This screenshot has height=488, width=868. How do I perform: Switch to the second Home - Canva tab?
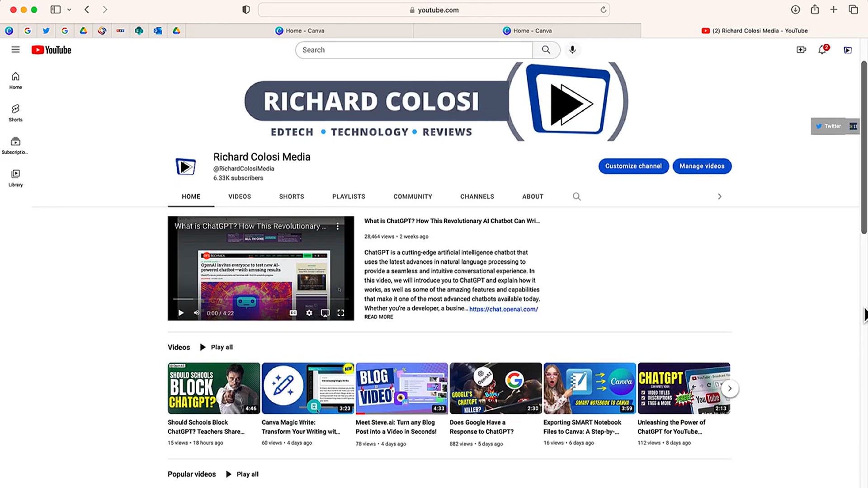tap(527, 31)
